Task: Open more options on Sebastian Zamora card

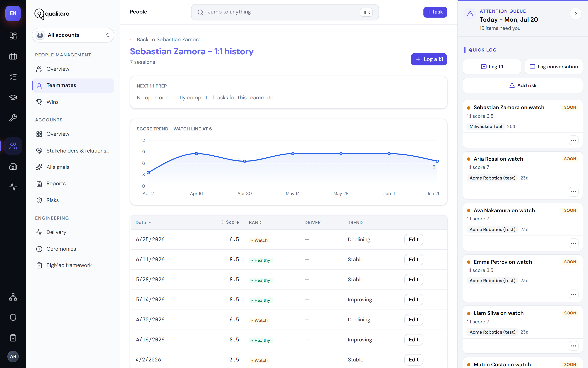Action: pos(574,140)
